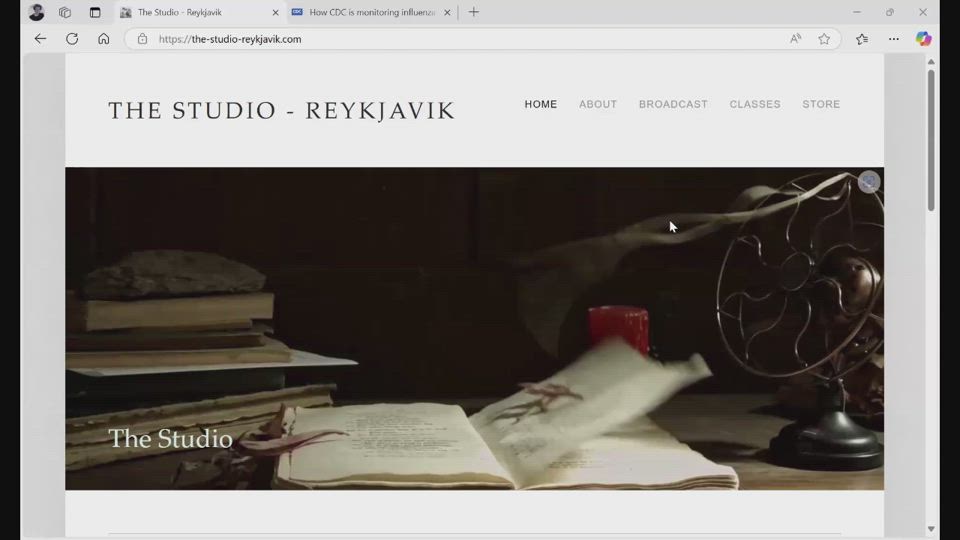Go to the CLASSES page
This screenshot has width=960, height=540.
[x=755, y=104]
